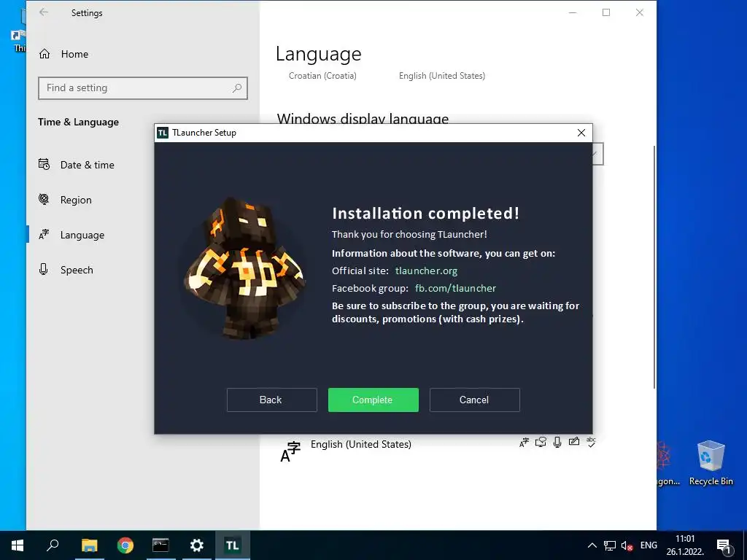Click Croatian (Croatia) text under Language
Screen dimensions: 747x560
[x=322, y=76]
